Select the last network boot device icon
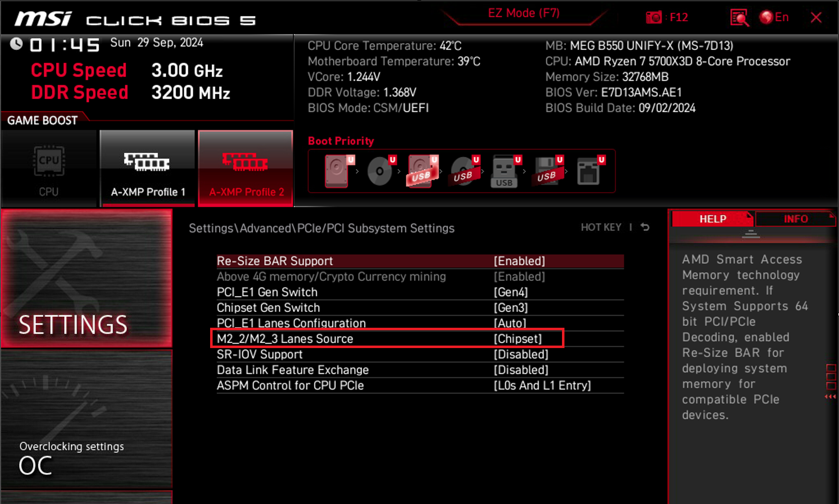Screen dimensions: 839x504 [590, 171]
